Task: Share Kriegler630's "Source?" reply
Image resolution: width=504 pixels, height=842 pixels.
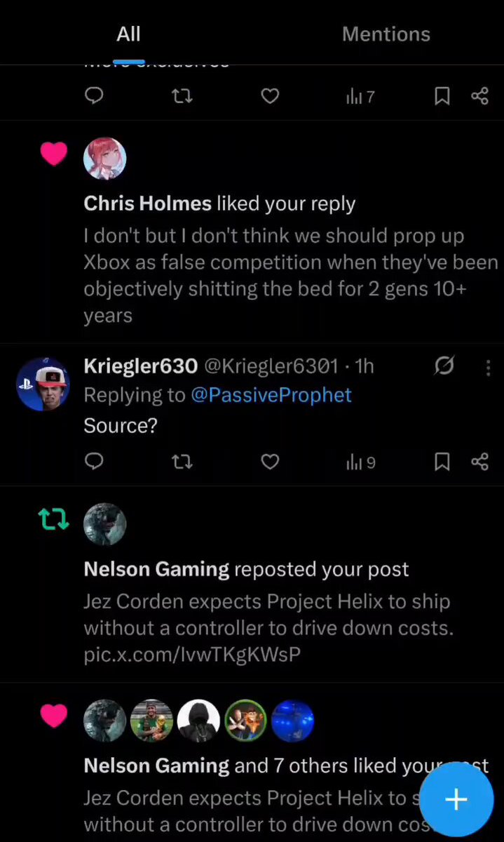Action: (x=479, y=461)
